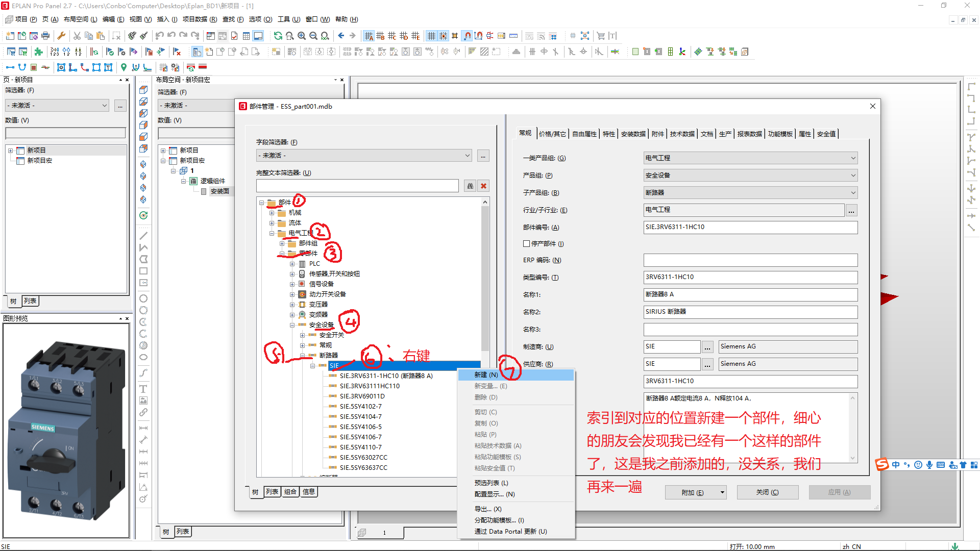Image resolution: width=980 pixels, height=551 pixels.
Task: Click the green location pin placement tool
Action: tap(123, 67)
